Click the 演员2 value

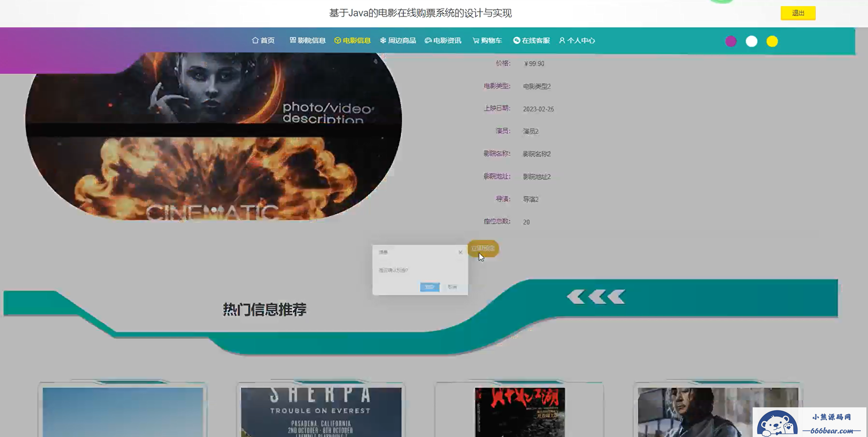click(531, 131)
